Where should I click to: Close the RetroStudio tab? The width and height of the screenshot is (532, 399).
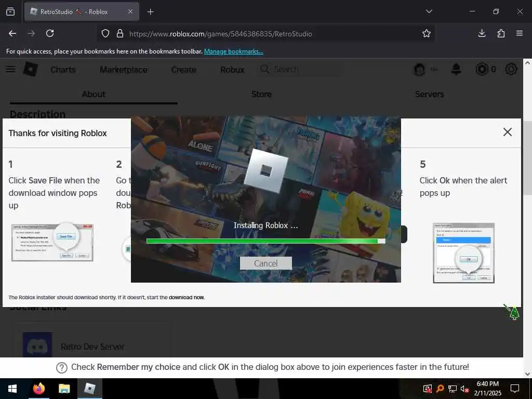[x=130, y=11]
